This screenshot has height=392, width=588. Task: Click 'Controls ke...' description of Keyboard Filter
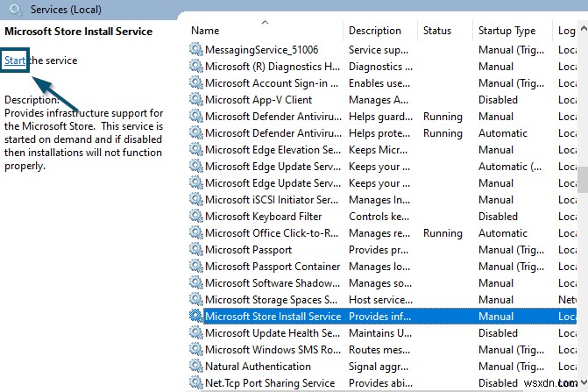[379, 216]
